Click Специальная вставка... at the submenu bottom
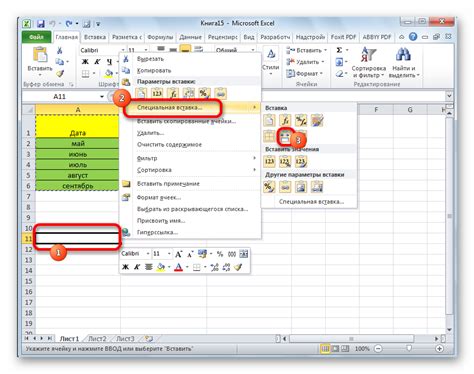 [x=311, y=202]
